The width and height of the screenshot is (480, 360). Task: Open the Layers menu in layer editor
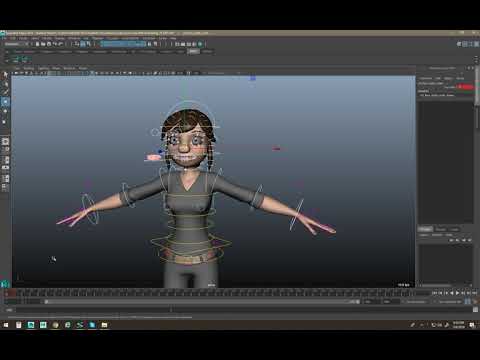[424, 235]
